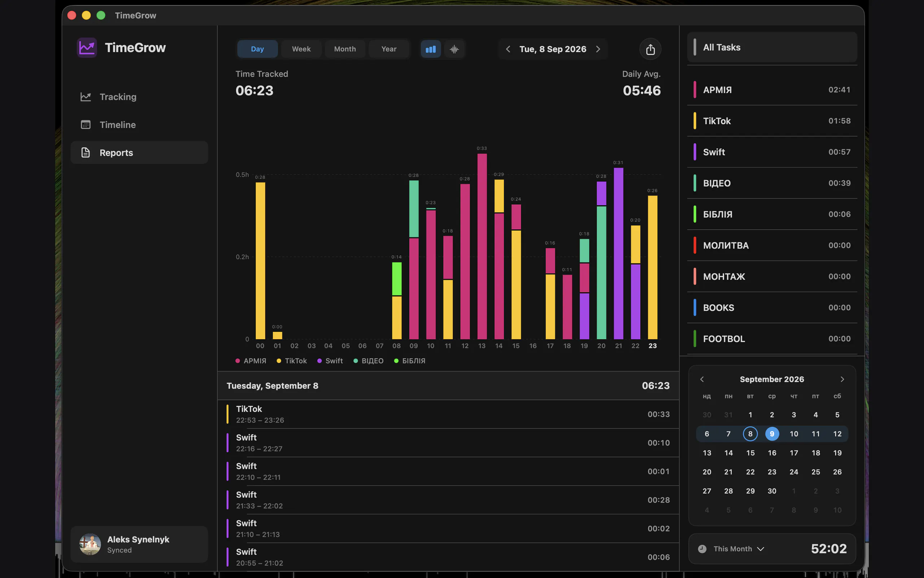Select September 9 in calendar
The height and width of the screenshot is (578, 924).
click(772, 434)
